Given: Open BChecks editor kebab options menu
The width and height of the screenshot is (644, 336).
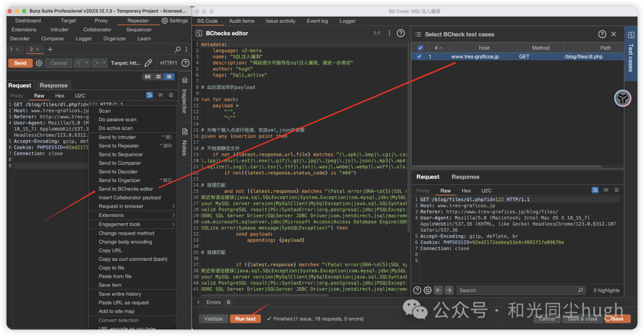Looking at the screenshot, I should tap(389, 33).
